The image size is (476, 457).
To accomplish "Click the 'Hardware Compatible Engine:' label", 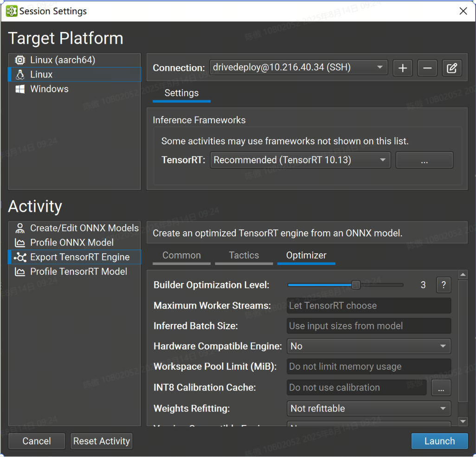I will click(218, 346).
